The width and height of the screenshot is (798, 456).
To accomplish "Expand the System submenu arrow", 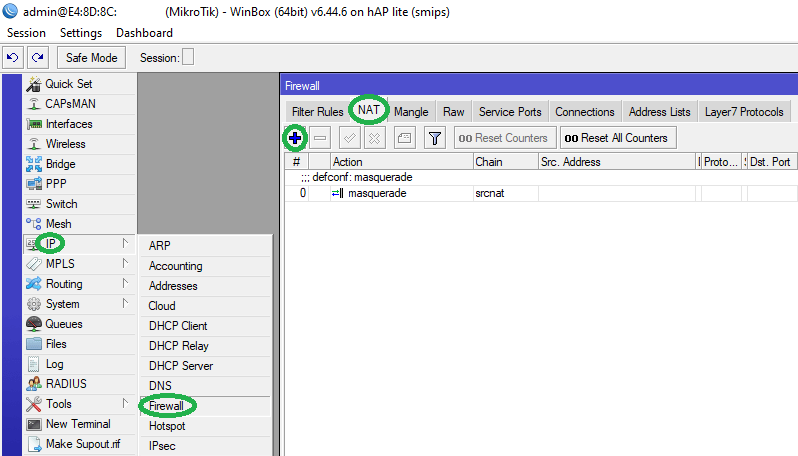I will tap(125, 303).
